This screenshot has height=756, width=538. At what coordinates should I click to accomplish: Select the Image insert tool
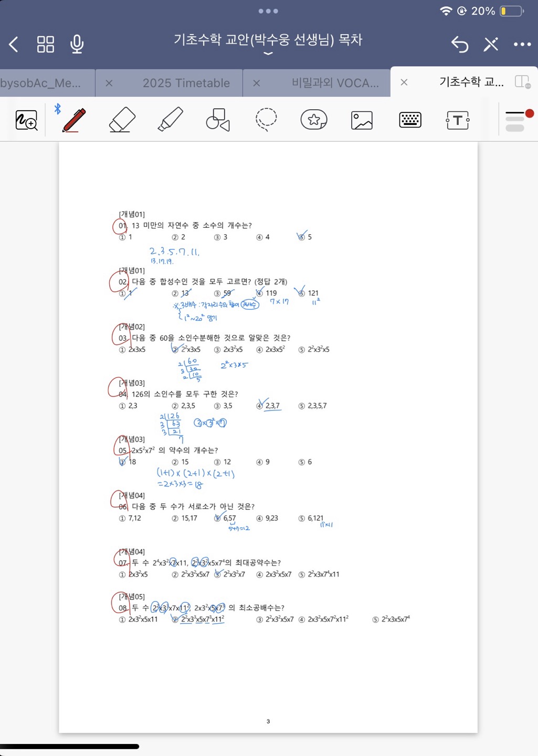[362, 120]
